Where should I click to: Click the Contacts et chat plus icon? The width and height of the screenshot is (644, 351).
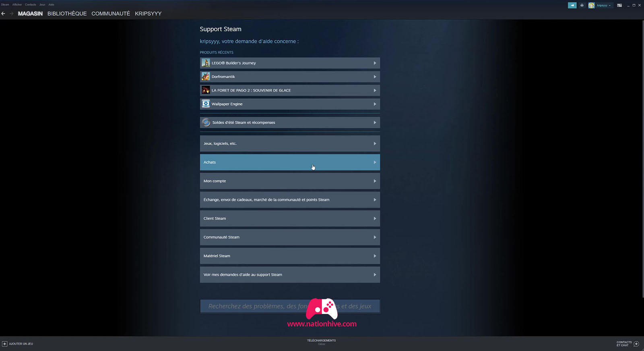coord(636,344)
